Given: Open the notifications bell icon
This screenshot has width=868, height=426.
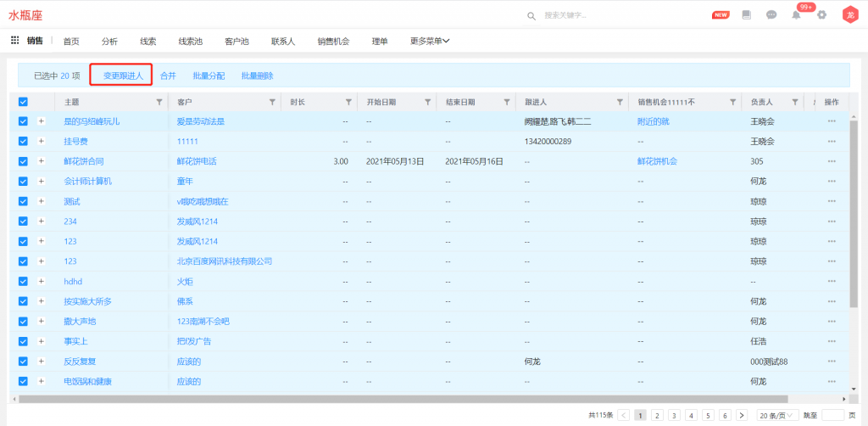Looking at the screenshot, I should tap(796, 15).
